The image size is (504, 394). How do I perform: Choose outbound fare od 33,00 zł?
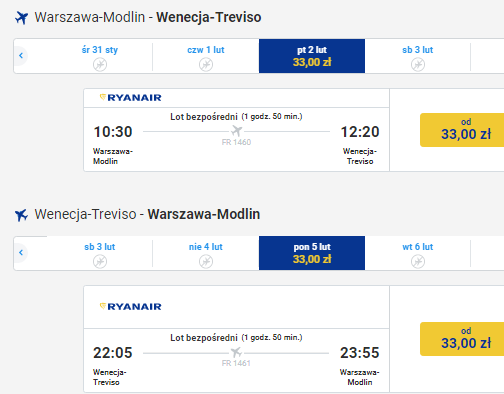pos(462,130)
